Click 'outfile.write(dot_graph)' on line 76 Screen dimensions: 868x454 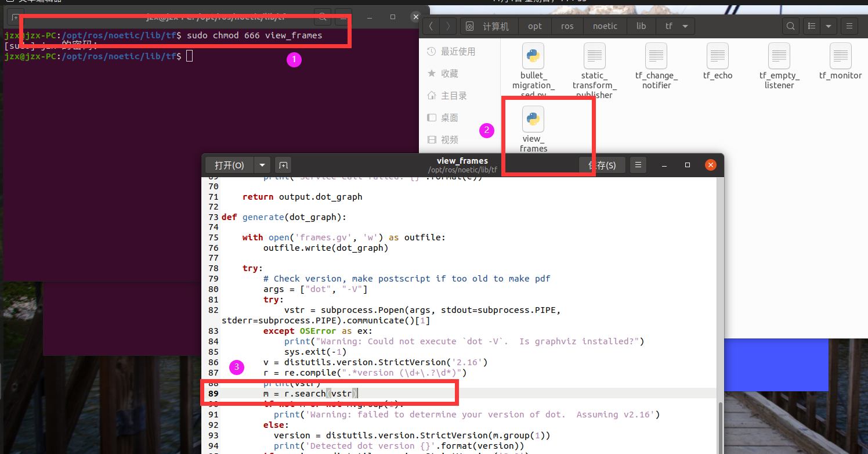[x=325, y=248]
